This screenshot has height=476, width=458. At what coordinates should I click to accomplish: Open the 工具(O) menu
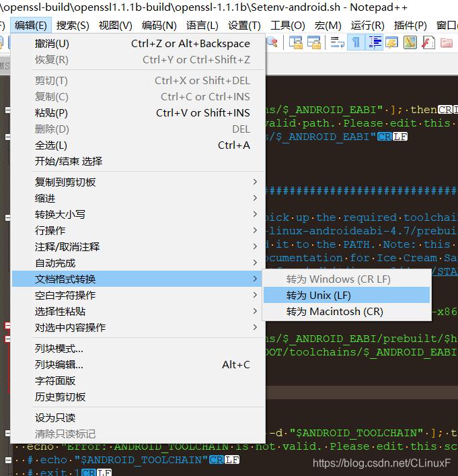(288, 25)
